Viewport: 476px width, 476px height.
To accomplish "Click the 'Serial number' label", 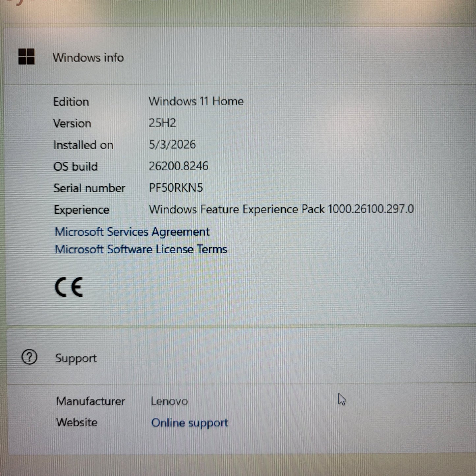I will click(89, 188).
